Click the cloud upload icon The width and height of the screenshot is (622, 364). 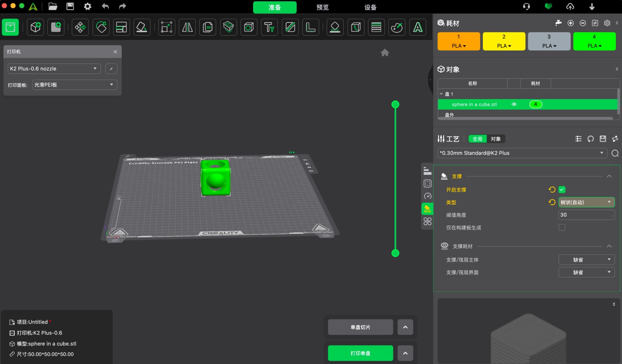click(570, 7)
